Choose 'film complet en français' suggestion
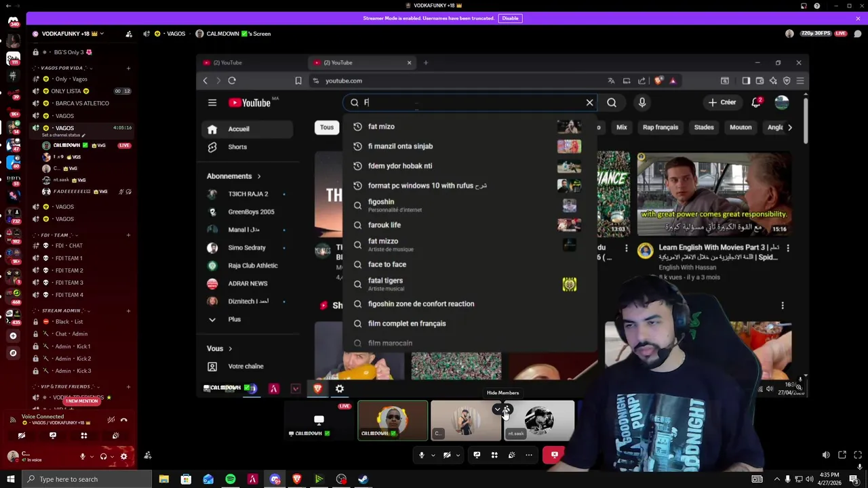This screenshot has height=488, width=868. pos(469,323)
